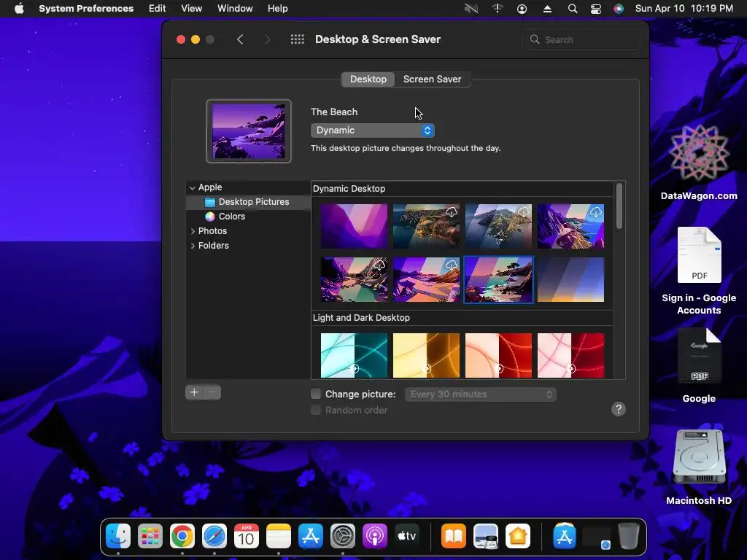Pick the pink-crimson light and dark wallpaper

point(570,355)
